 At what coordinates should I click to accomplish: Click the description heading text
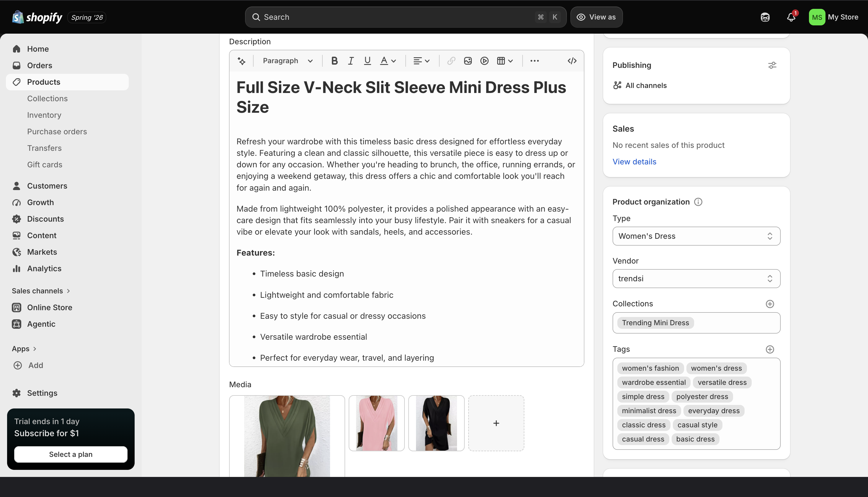(x=401, y=97)
